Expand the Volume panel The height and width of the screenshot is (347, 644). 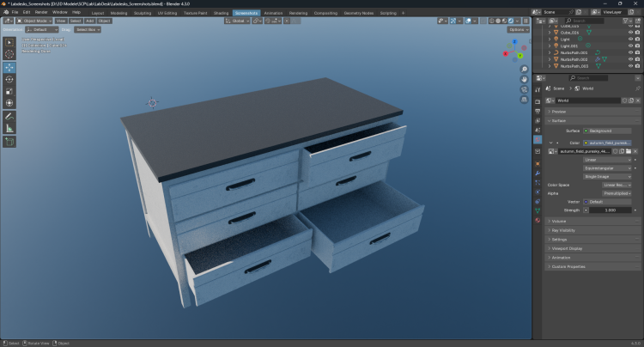point(559,221)
